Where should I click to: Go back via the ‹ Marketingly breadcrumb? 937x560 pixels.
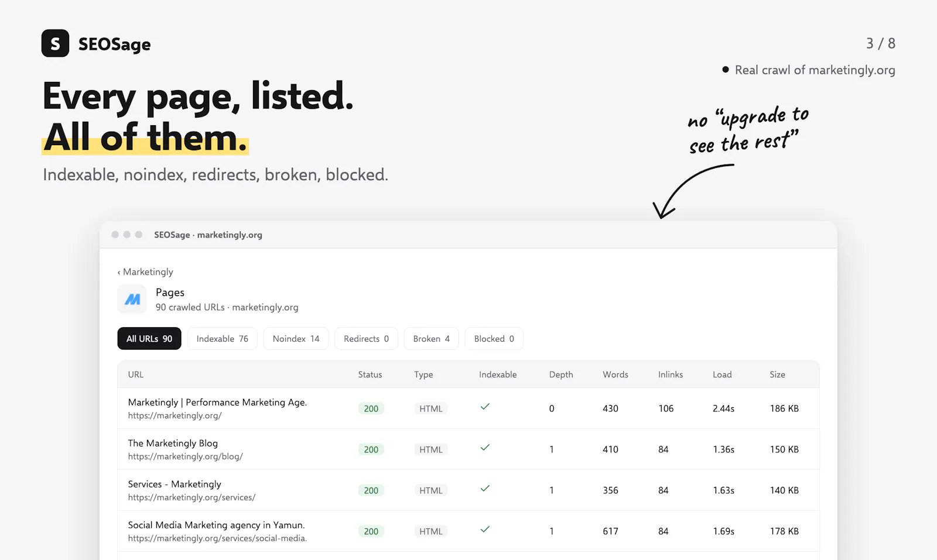tap(145, 272)
